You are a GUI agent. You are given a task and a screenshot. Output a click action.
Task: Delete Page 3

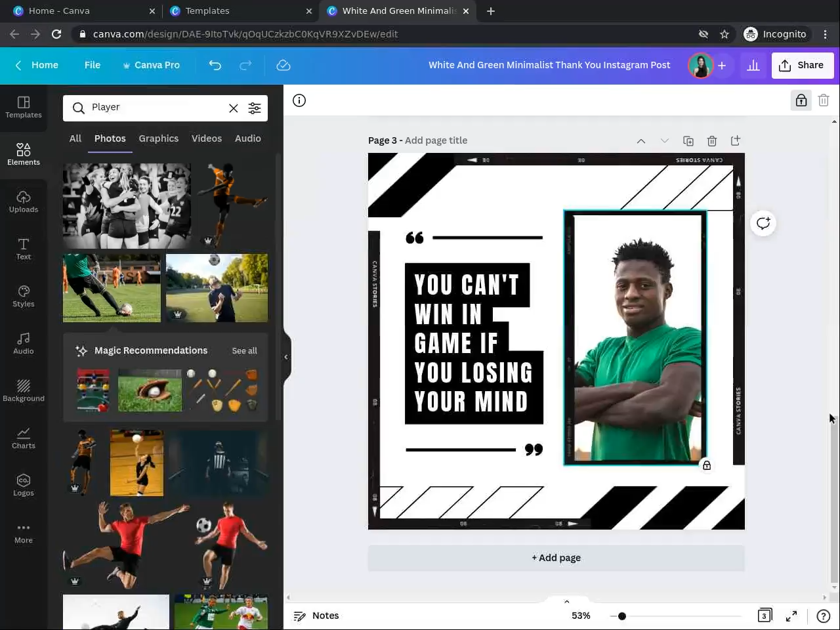pyautogui.click(x=712, y=140)
